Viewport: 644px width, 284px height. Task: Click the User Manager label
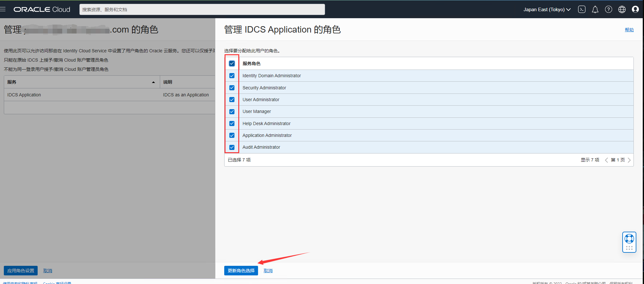[x=256, y=111]
